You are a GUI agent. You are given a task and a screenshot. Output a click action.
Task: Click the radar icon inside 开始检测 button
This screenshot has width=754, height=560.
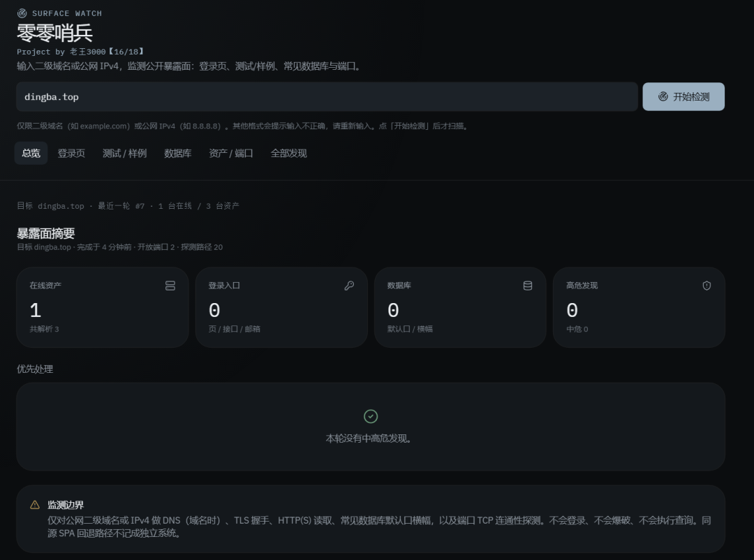click(663, 96)
